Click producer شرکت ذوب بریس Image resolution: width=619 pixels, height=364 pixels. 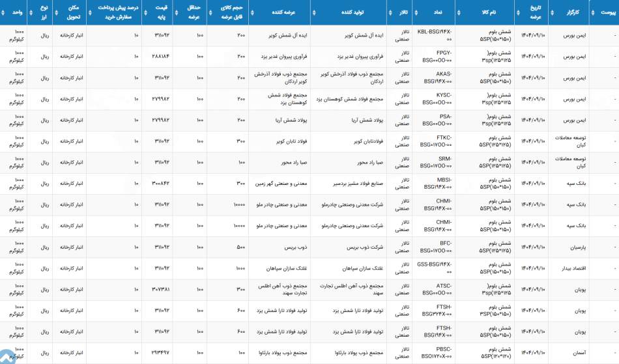point(365,247)
